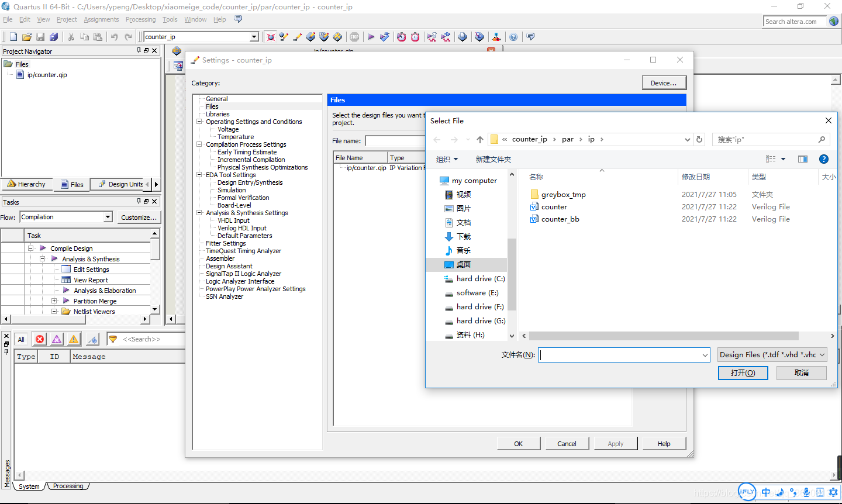This screenshot has width=842, height=504.
Task: Click the blue Help question toolbar icon
Action: pos(513,37)
